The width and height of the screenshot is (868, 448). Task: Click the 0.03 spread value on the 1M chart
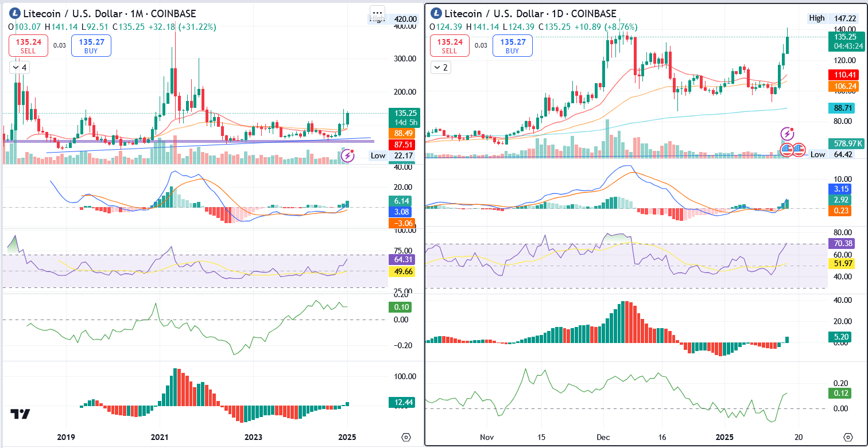[60, 45]
